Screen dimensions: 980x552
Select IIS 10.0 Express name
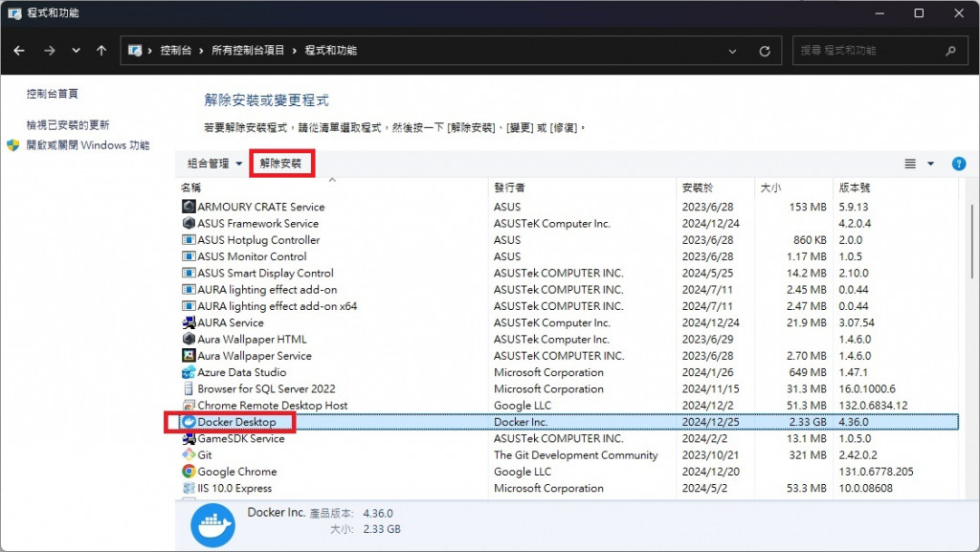point(234,488)
